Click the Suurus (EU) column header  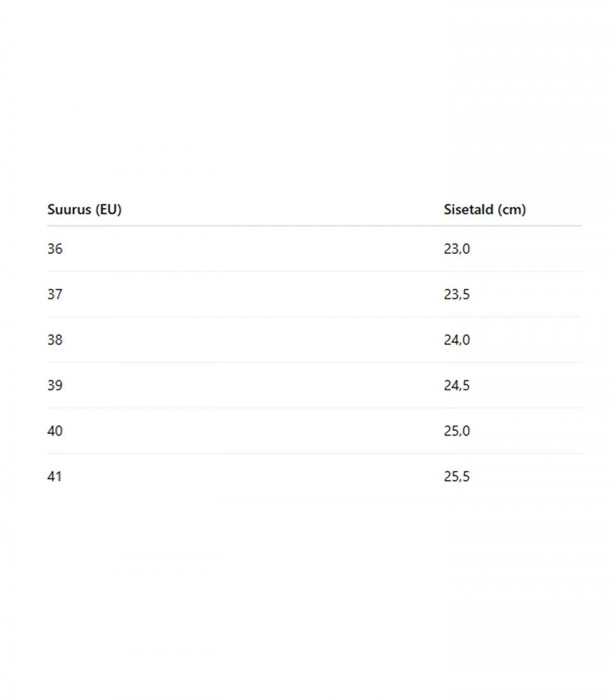(x=84, y=210)
